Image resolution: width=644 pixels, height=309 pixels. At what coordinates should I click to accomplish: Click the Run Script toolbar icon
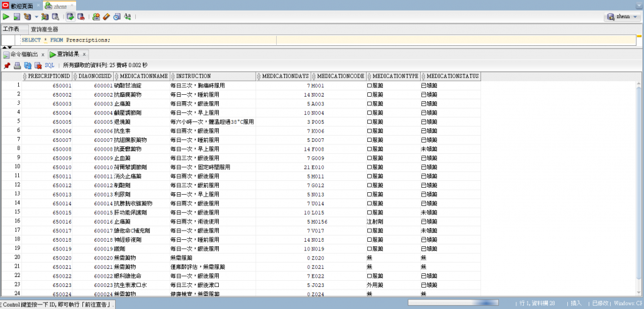[x=17, y=17]
